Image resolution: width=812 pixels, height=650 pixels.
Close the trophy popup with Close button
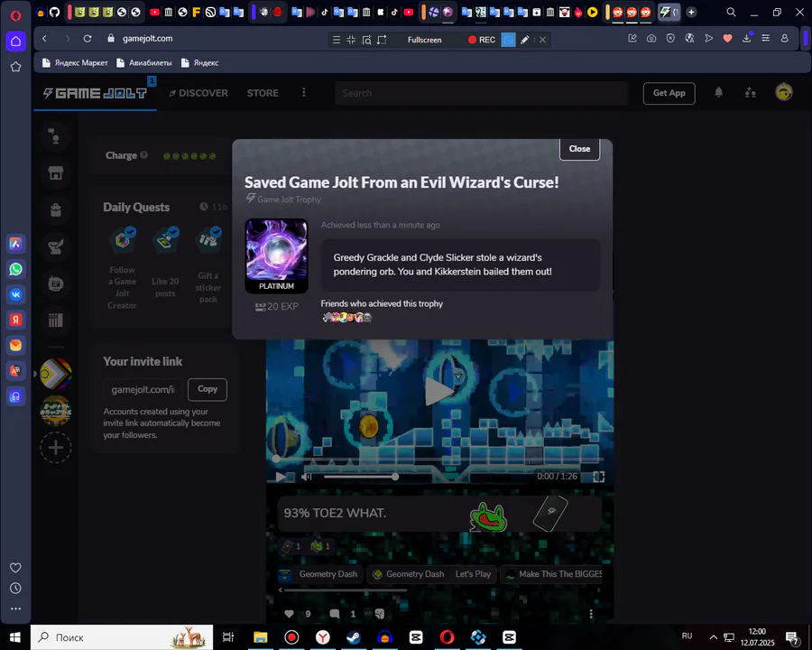(579, 149)
